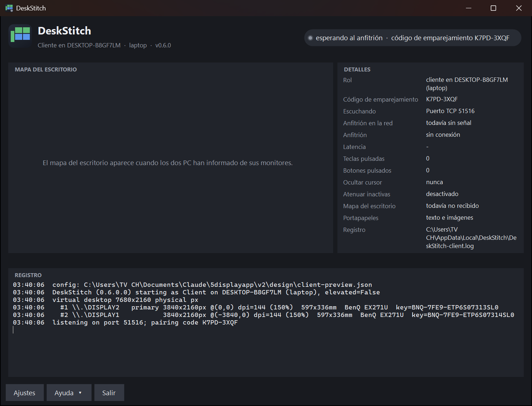
Task: Click the "Botones pulsados" label
Action: tap(367, 171)
